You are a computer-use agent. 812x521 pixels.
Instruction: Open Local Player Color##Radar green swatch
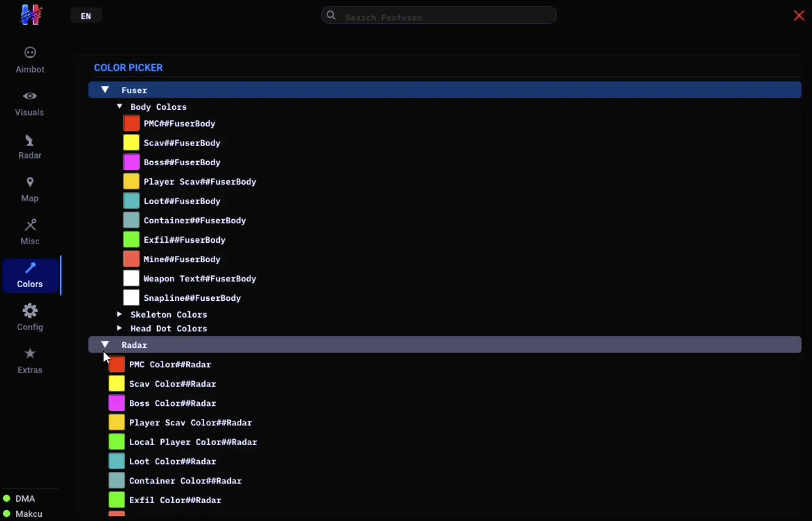tap(117, 441)
